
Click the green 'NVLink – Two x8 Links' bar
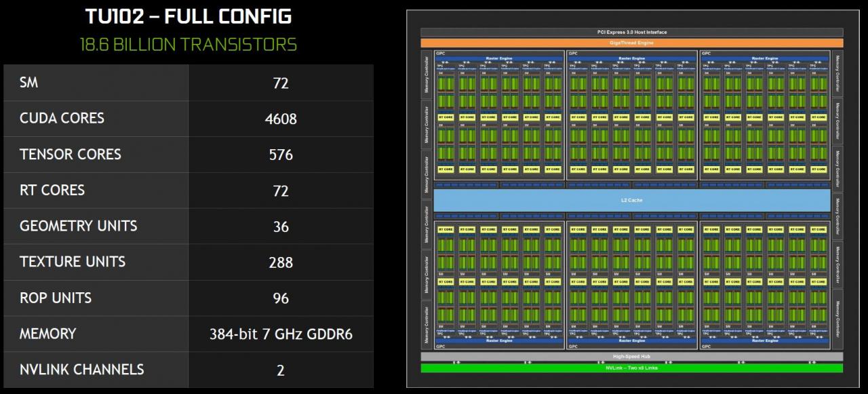click(x=631, y=368)
